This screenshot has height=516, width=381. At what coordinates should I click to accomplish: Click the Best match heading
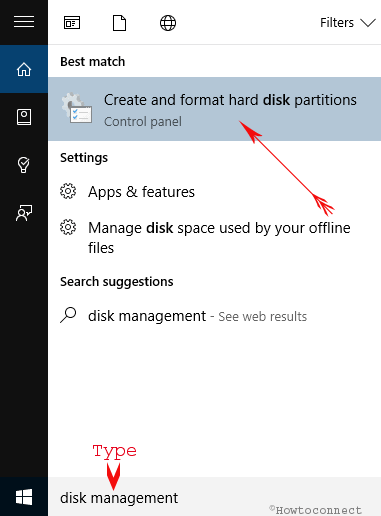[x=93, y=62]
